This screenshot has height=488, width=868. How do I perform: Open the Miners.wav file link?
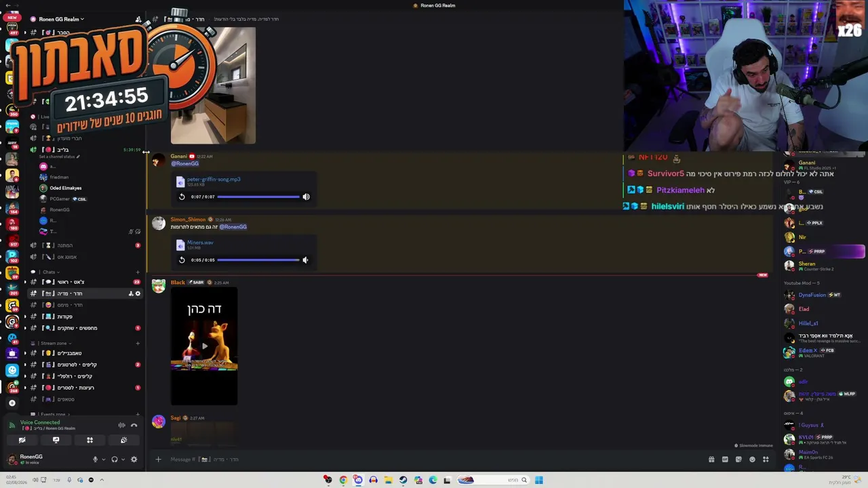(x=200, y=243)
